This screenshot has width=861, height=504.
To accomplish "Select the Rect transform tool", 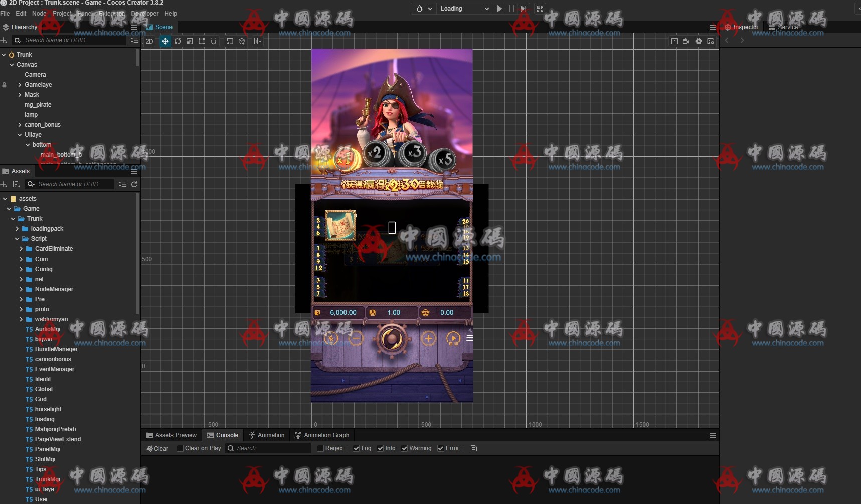I will pyautogui.click(x=202, y=41).
